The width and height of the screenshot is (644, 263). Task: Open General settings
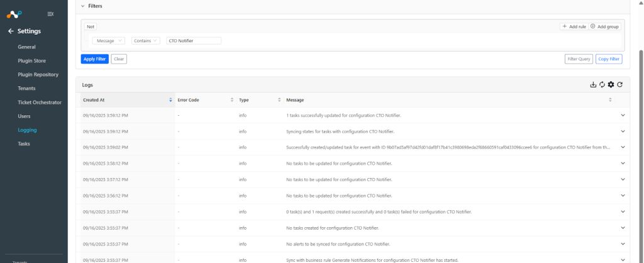coord(26,47)
